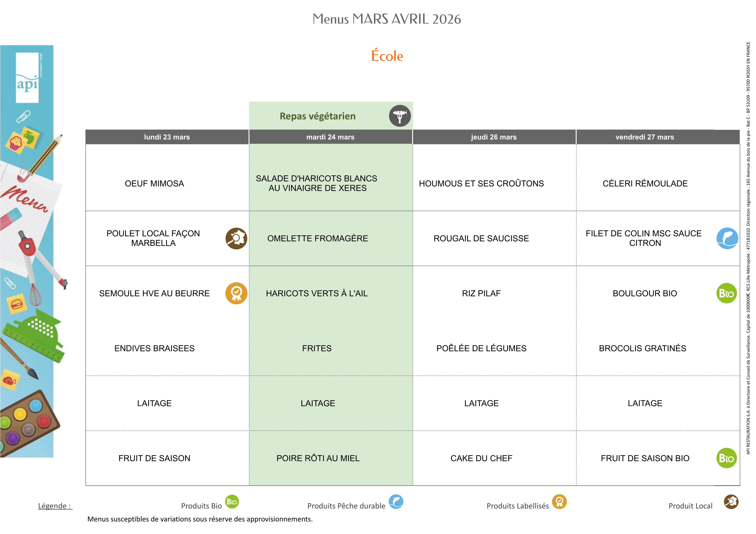Click the vegetarian meal fork icon
Image resolution: width=756 pixels, height=534 pixels.
tap(399, 116)
